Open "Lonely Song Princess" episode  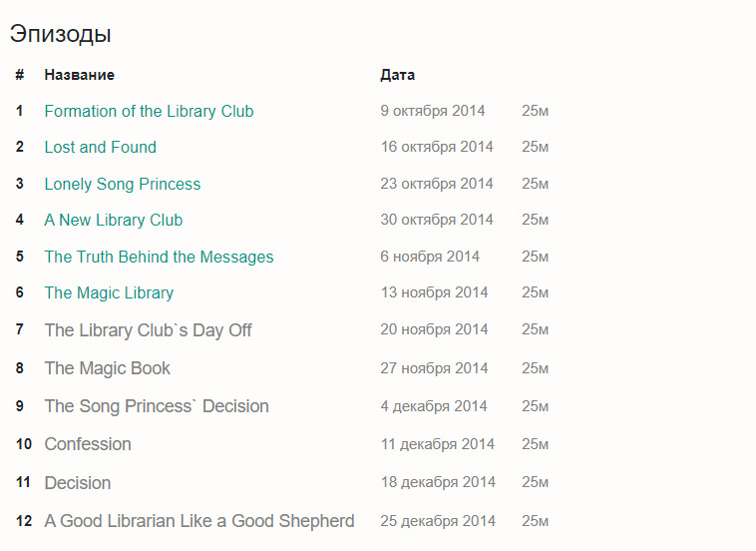click(122, 184)
